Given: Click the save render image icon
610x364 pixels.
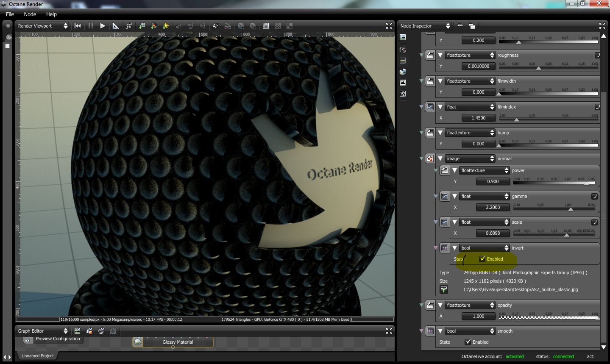Looking at the screenshot, I should [142, 26].
